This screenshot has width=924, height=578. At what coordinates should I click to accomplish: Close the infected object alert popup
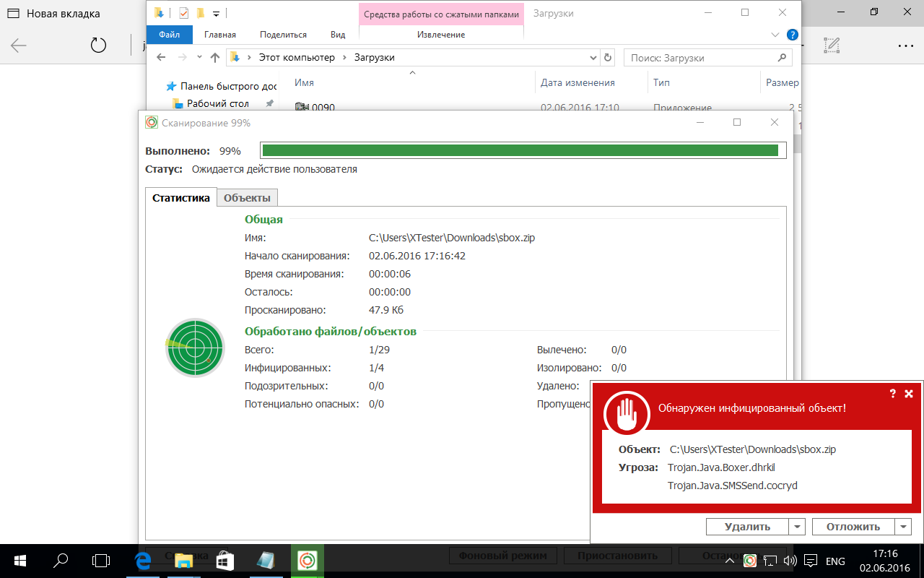tap(909, 394)
